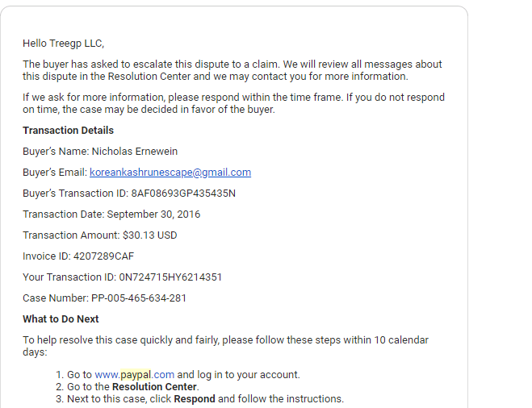Click the "within 10 calendar days" instruction paragraph
Screen dimensions: 532x408
pos(225,346)
